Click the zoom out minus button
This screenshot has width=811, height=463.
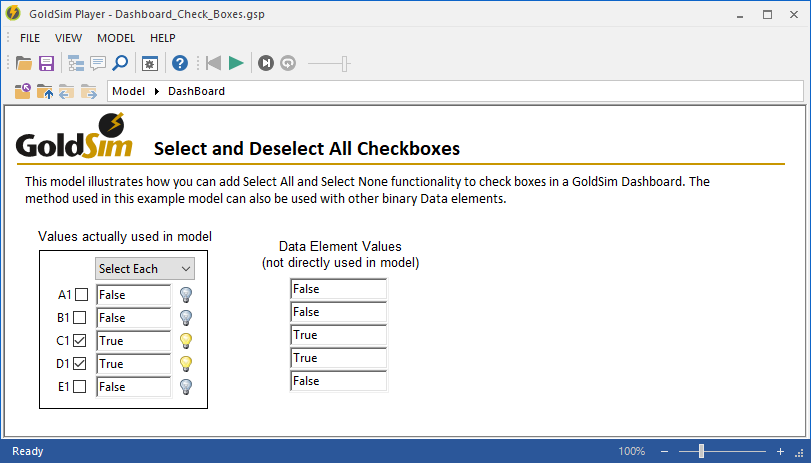click(x=665, y=452)
